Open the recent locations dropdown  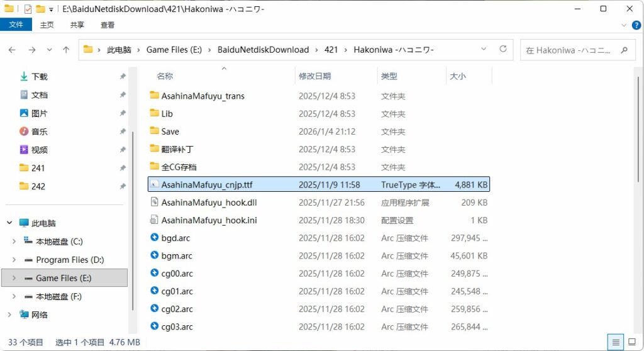[49, 50]
